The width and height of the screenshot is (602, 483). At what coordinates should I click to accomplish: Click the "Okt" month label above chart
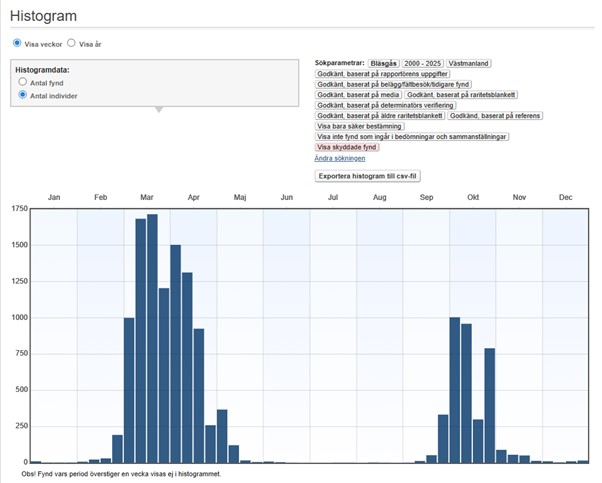pyautogui.click(x=473, y=198)
